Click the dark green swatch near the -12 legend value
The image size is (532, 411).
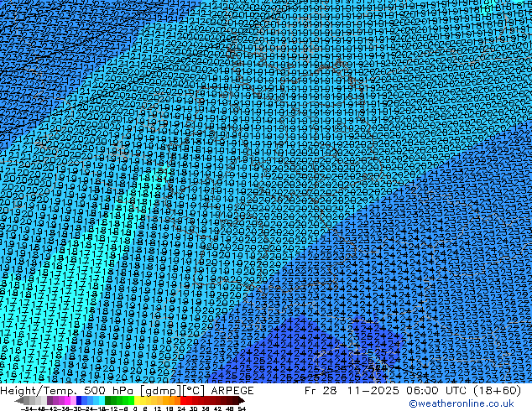click(x=107, y=401)
